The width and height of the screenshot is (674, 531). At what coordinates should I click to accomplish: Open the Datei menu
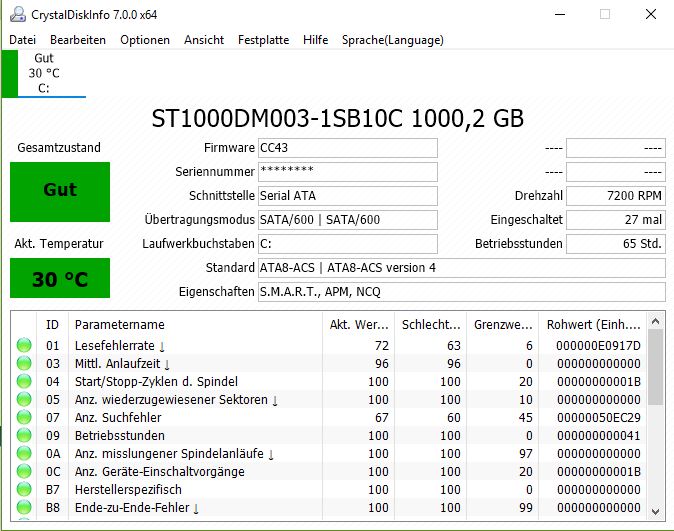pos(22,40)
